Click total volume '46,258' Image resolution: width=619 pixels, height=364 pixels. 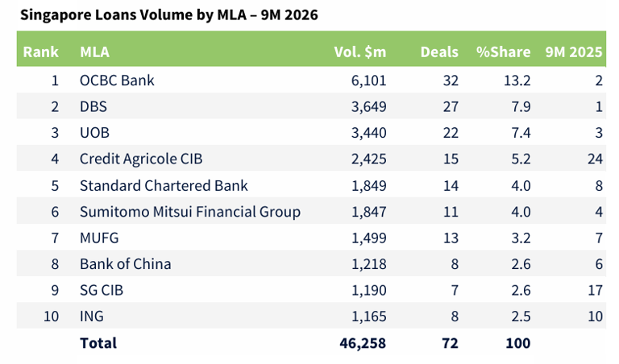click(x=363, y=343)
